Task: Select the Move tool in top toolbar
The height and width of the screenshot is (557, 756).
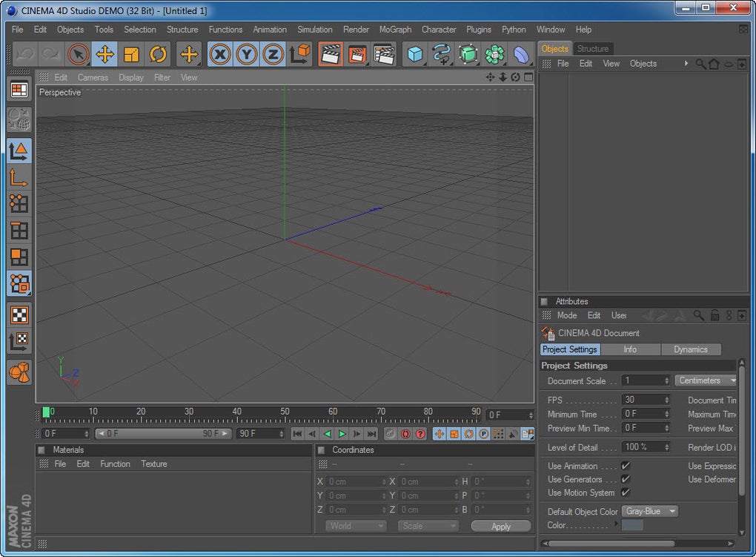Action: click(105, 54)
